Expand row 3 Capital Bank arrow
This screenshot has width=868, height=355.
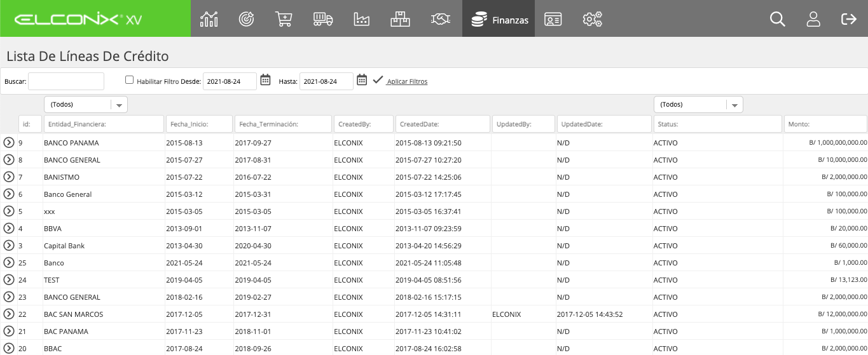tap(9, 245)
